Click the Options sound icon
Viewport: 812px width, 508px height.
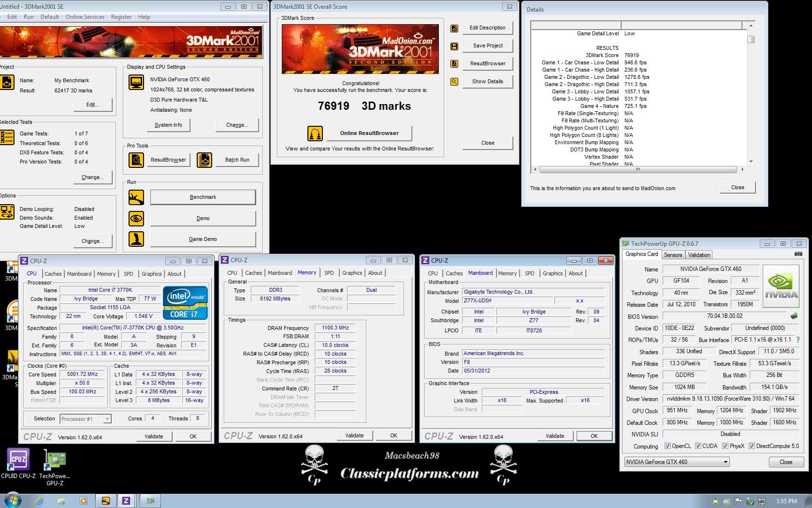click(7, 212)
